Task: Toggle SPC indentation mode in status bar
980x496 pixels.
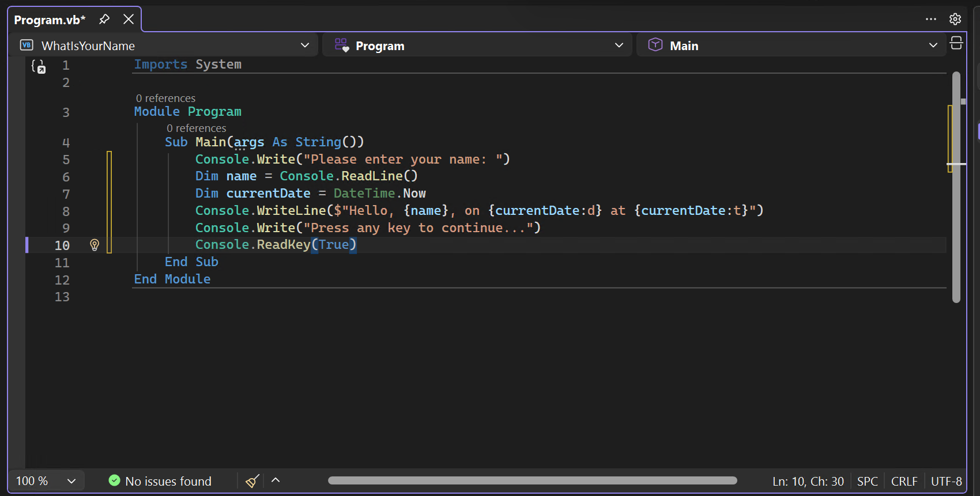Action: pos(867,481)
